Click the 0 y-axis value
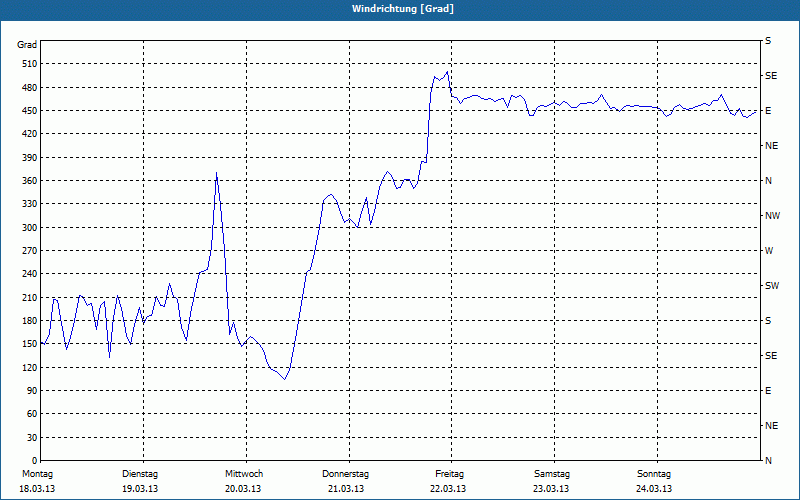800x500 pixels. [x=35, y=461]
